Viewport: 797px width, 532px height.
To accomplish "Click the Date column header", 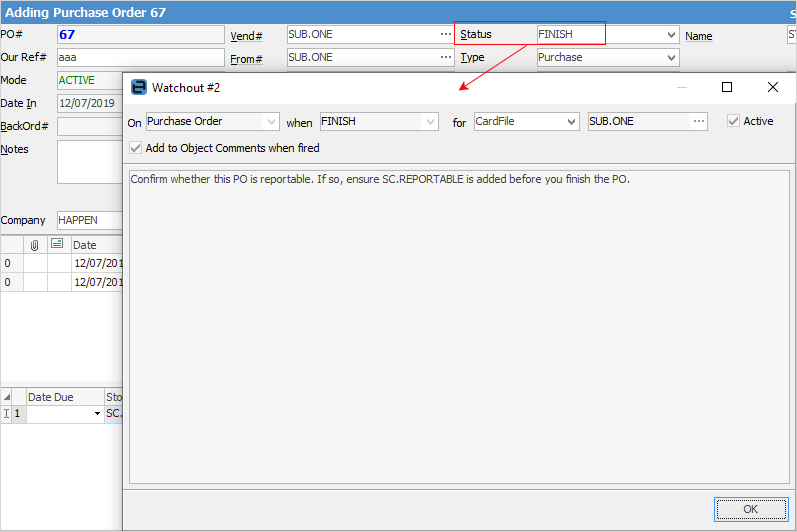I will (x=97, y=245).
